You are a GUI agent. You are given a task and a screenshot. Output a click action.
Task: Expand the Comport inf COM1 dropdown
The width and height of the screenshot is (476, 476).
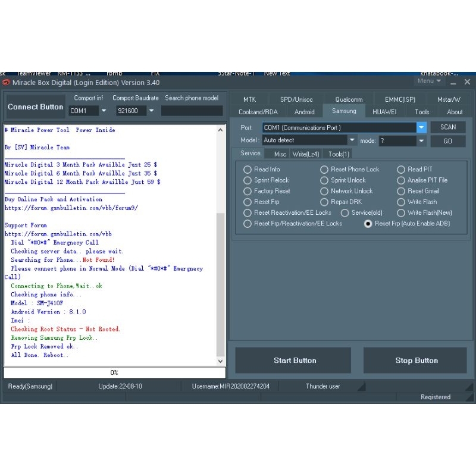(x=104, y=111)
